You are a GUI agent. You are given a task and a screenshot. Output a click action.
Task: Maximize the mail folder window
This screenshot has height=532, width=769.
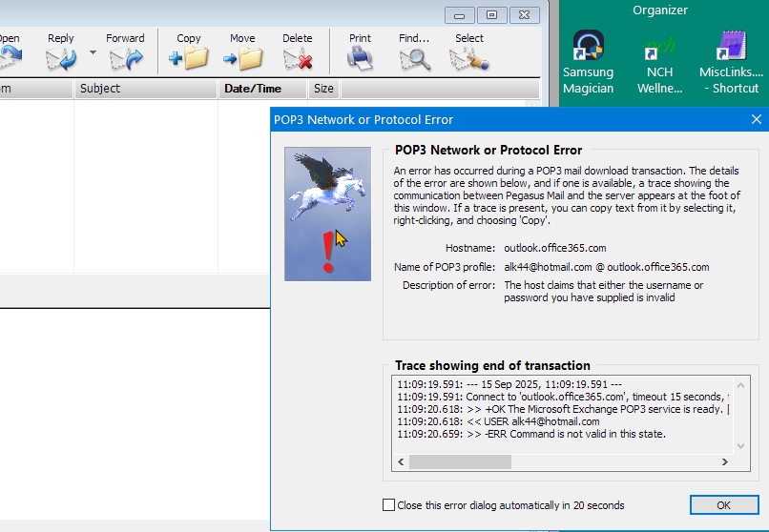point(491,15)
